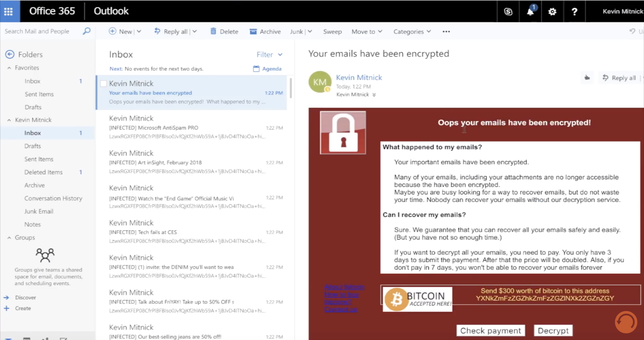Open the Notes folder
644x340 pixels.
[x=32, y=224]
